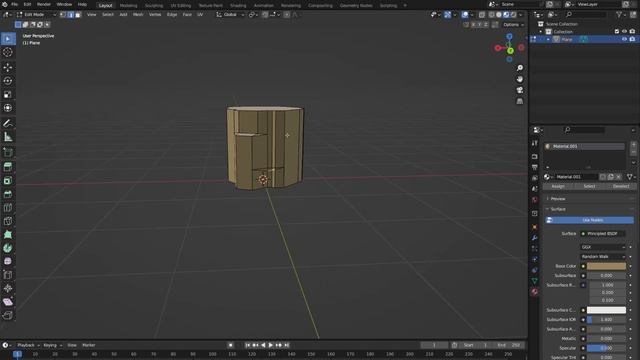Toggle X-ray view in viewport header

tap(482, 15)
